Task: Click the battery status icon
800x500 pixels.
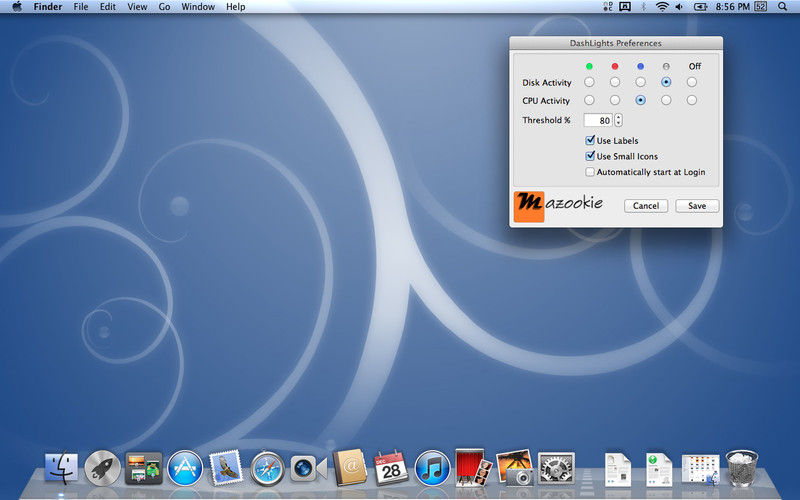Action: (x=700, y=7)
